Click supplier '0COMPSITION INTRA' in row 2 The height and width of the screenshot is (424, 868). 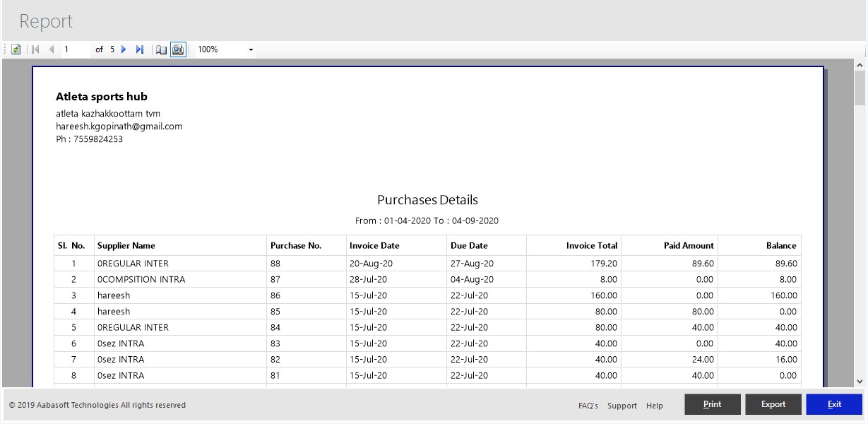(x=141, y=280)
